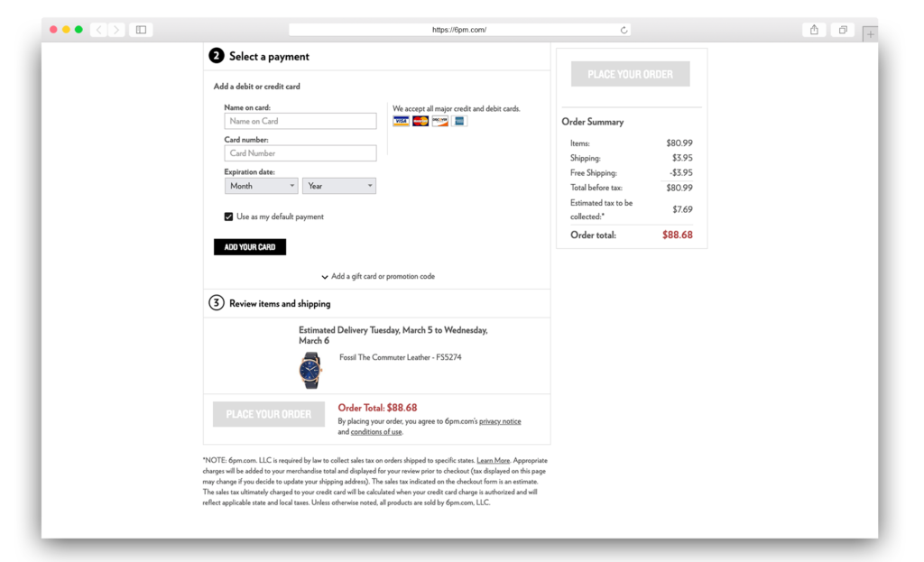Open the Month expiration dropdown

pyautogui.click(x=261, y=186)
